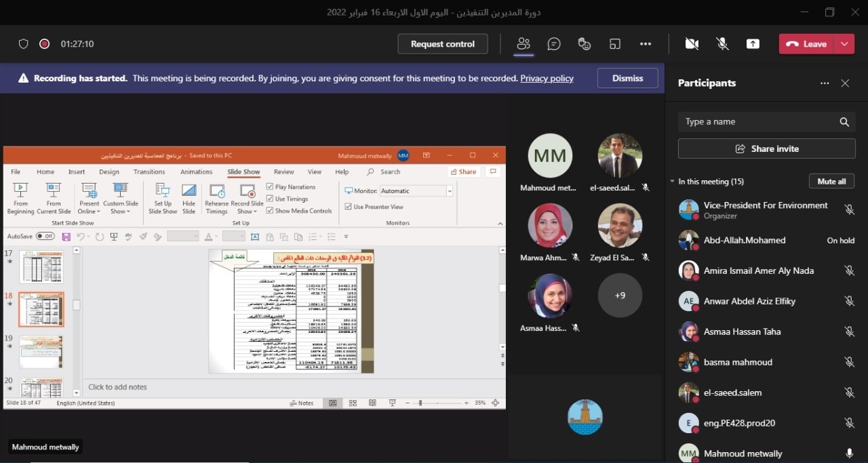The height and width of the screenshot is (463, 868).
Task: Switch to the Design ribbon tab
Action: coord(109,172)
